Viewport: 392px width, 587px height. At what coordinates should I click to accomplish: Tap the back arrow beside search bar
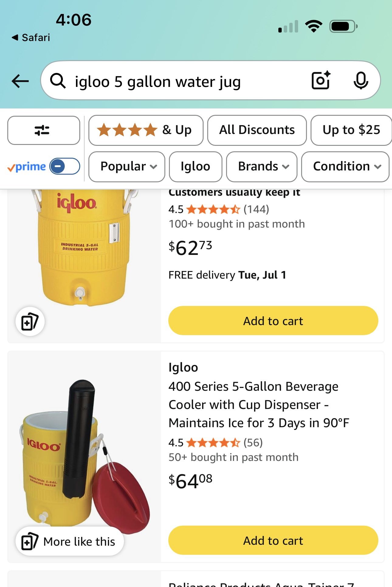(20, 81)
